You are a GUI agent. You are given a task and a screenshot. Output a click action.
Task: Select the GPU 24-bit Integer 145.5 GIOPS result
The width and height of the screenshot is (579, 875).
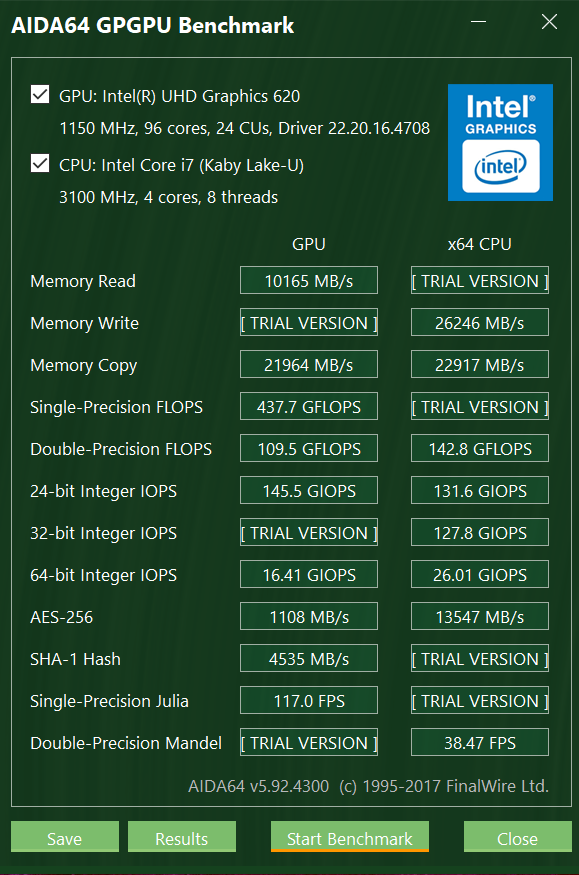(x=309, y=490)
